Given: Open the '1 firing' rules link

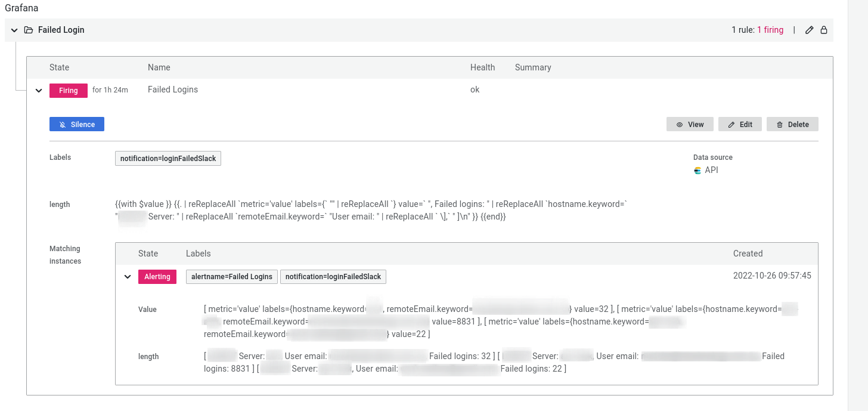Looking at the screenshot, I should coord(770,30).
